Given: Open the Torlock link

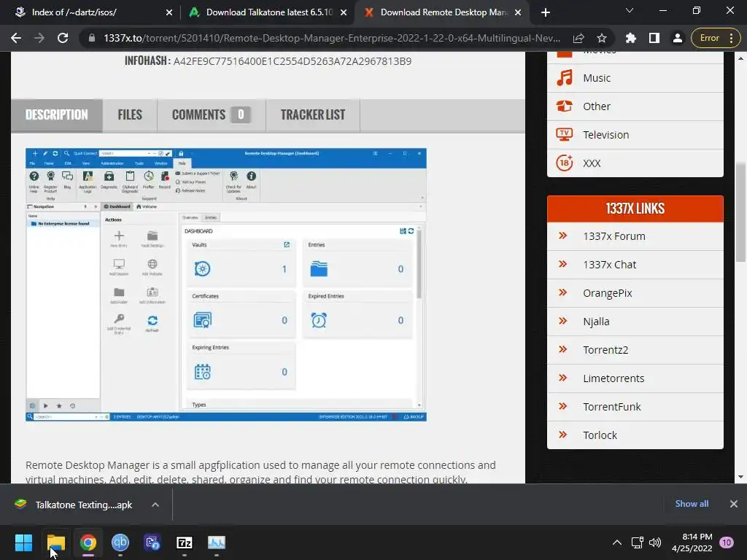Looking at the screenshot, I should coord(600,435).
